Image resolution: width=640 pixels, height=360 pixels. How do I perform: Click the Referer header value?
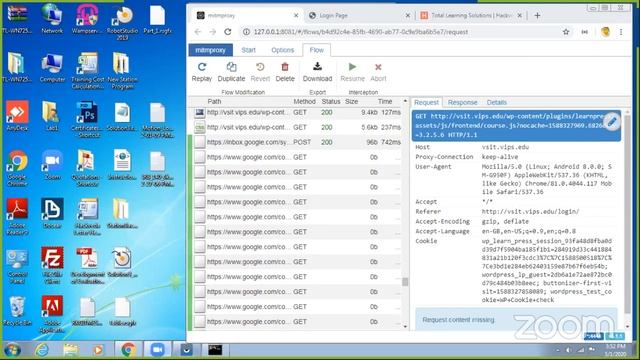pyautogui.click(x=530, y=211)
